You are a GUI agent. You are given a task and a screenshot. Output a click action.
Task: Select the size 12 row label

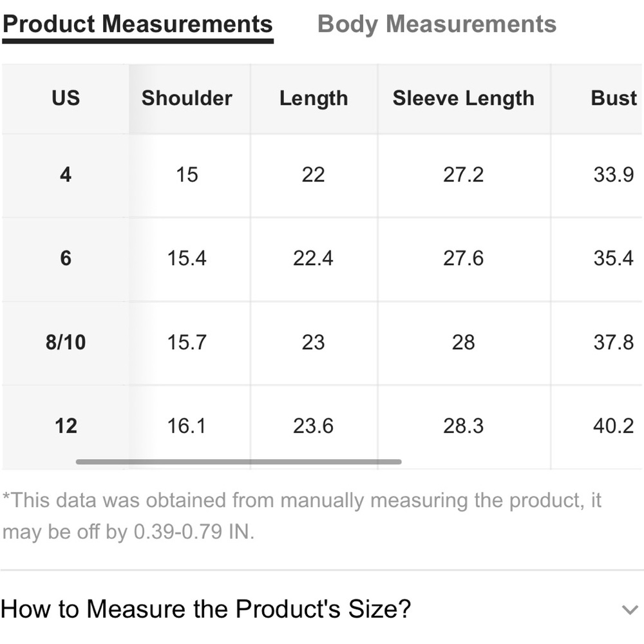coord(66,426)
